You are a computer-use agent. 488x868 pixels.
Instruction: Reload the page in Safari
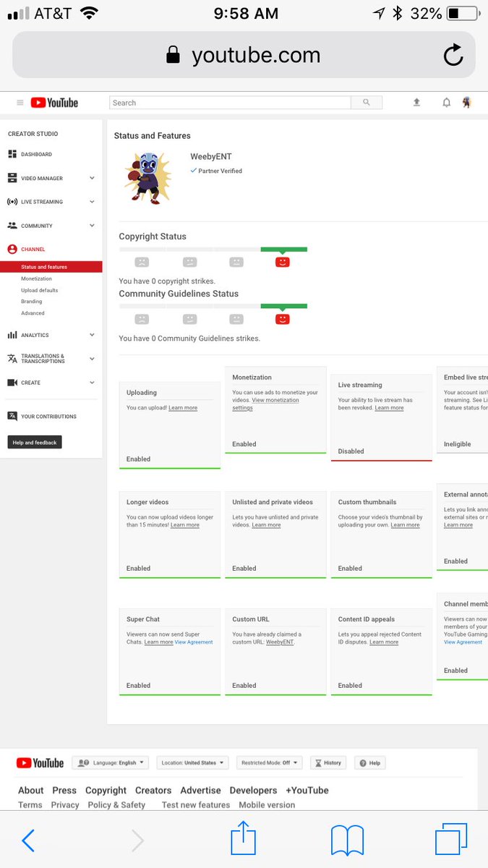pos(453,55)
